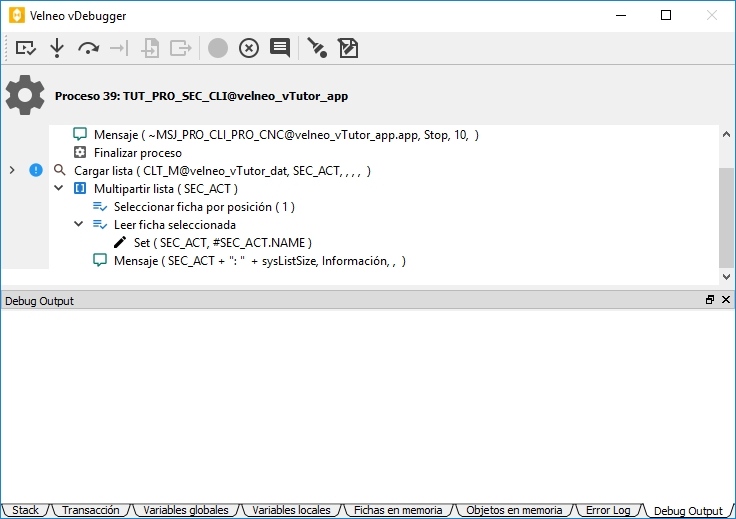
Task: Collapse the Multipartir lista node
Action: (x=60, y=189)
